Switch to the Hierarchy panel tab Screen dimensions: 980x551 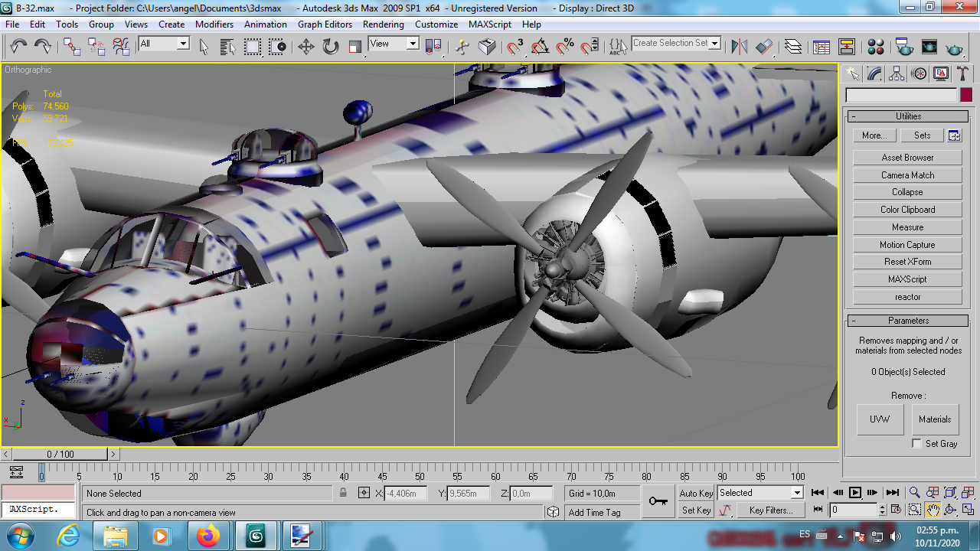coord(897,73)
